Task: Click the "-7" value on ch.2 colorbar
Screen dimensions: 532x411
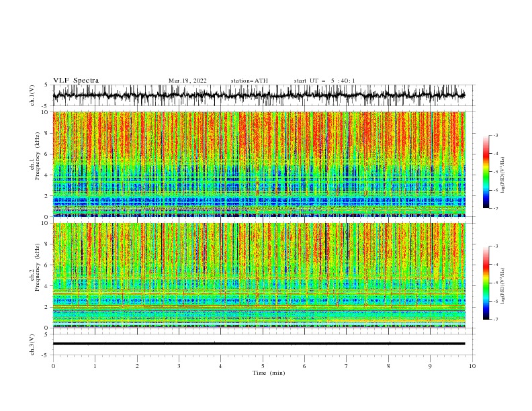Action: click(495, 320)
